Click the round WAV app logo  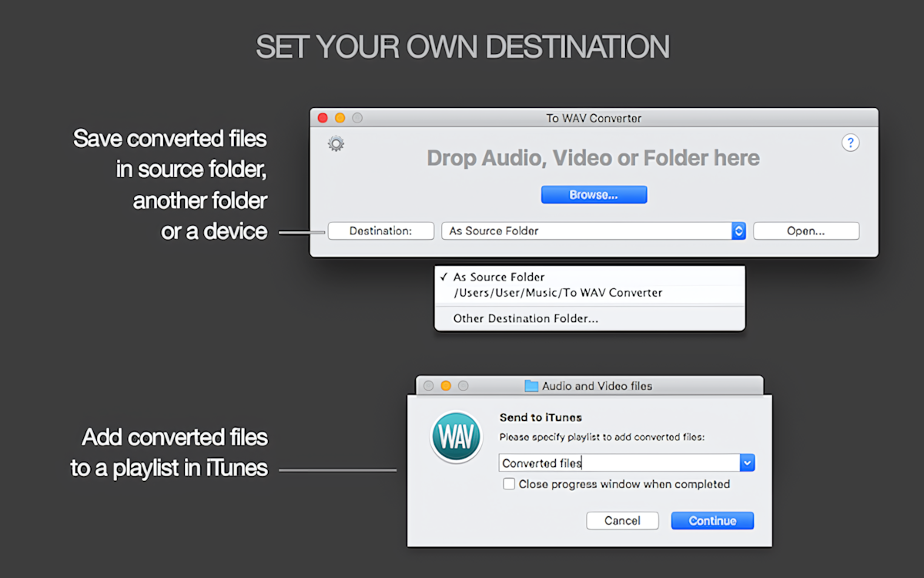coord(456,436)
